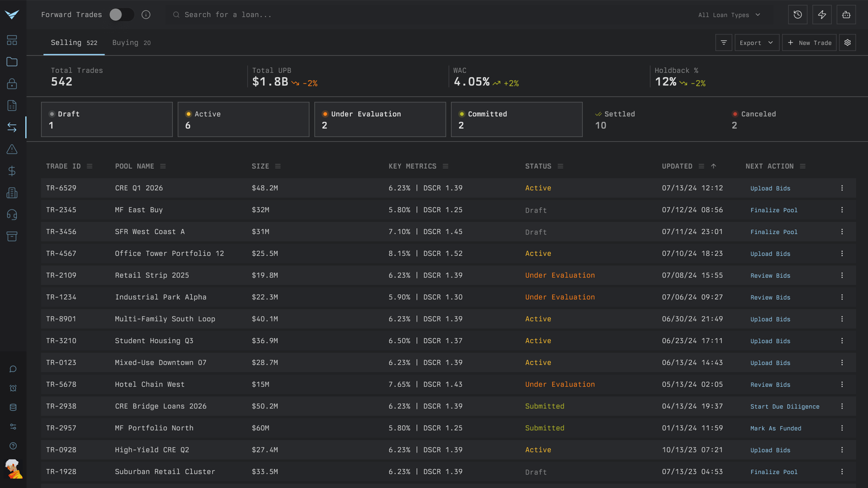The image size is (868, 488).
Task: Click the Forward Trades info icon
Action: click(x=146, y=15)
